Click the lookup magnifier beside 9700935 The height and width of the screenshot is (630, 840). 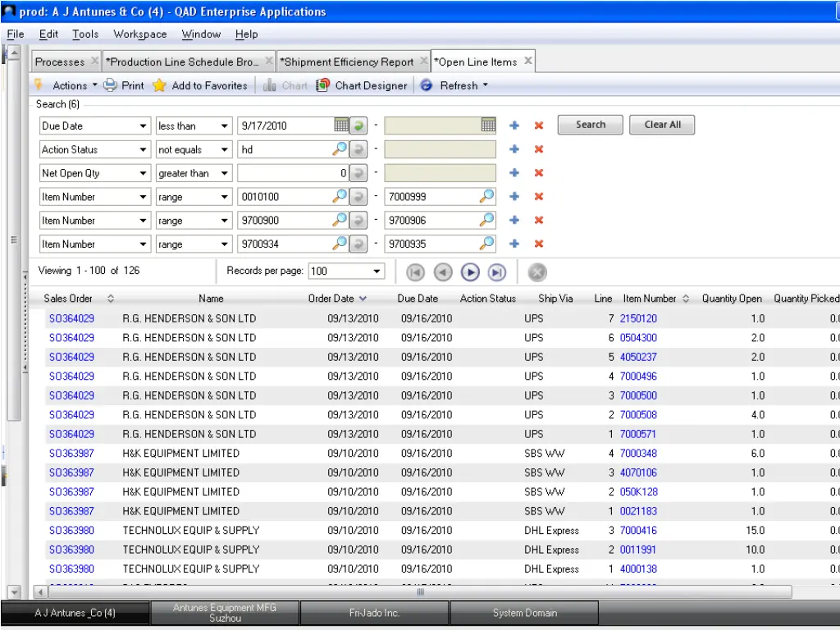click(x=486, y=243)
